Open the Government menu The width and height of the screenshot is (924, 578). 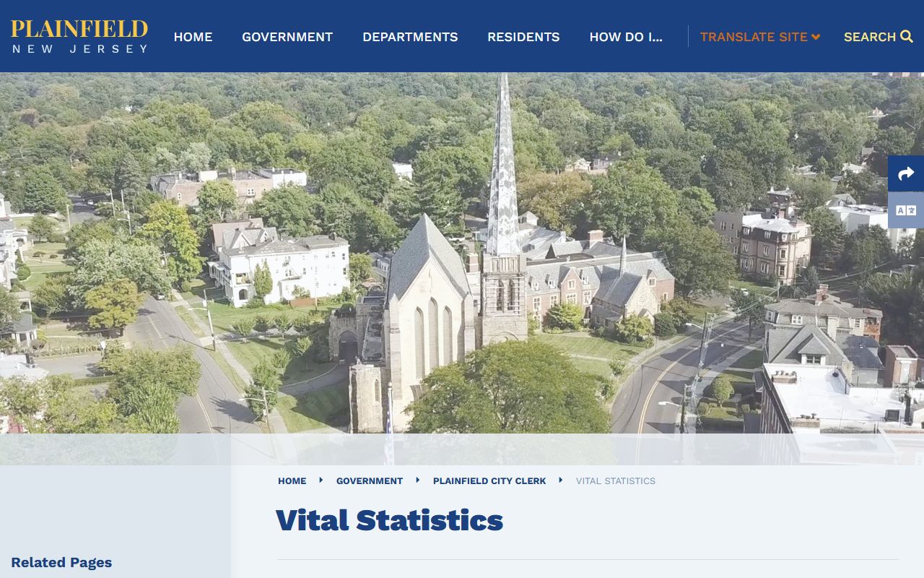pos(287,37)
